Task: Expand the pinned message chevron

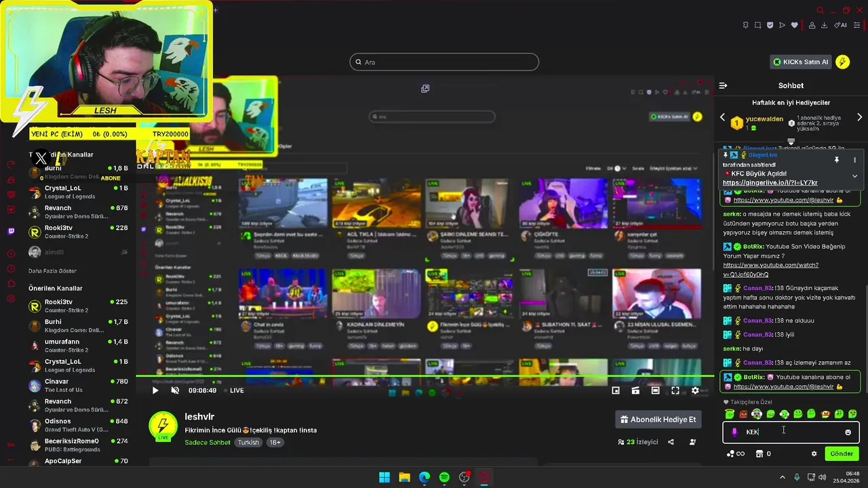Action: click(854, 176)
